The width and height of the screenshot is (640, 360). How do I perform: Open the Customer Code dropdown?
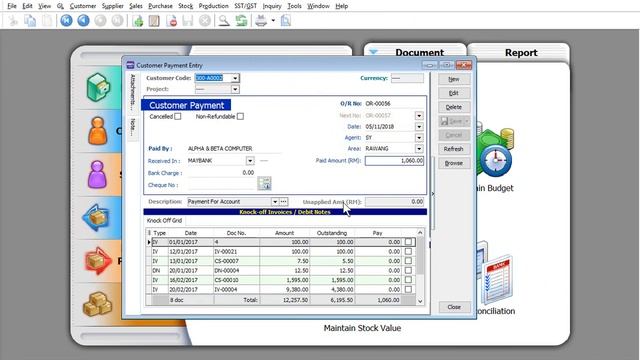point(235,78)
